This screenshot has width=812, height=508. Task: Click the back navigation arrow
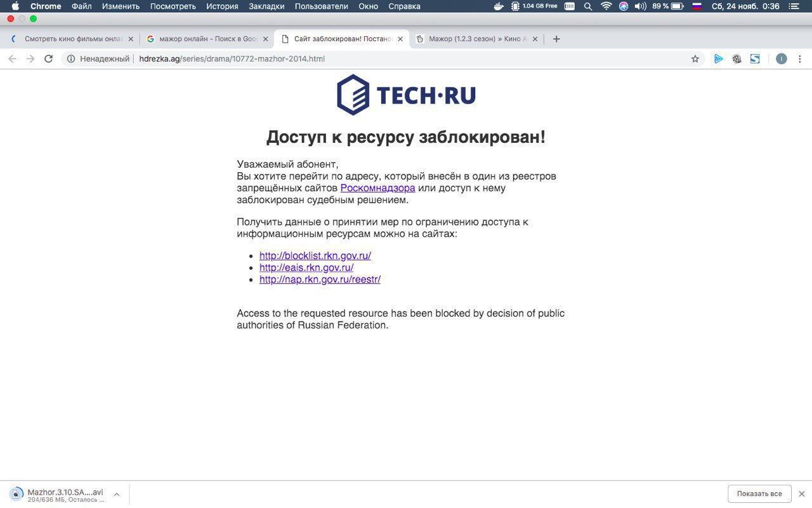point(12,58)
